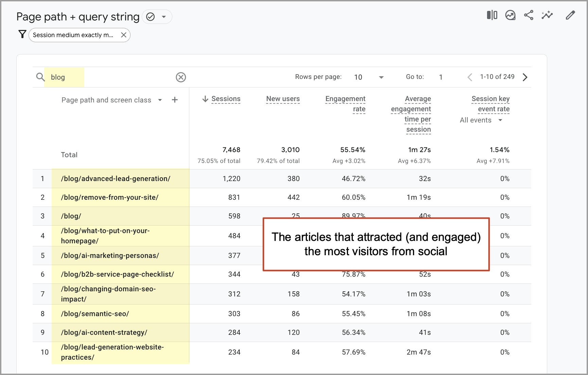
Task: Click the Total row label
Action: [x=69, y=155]
